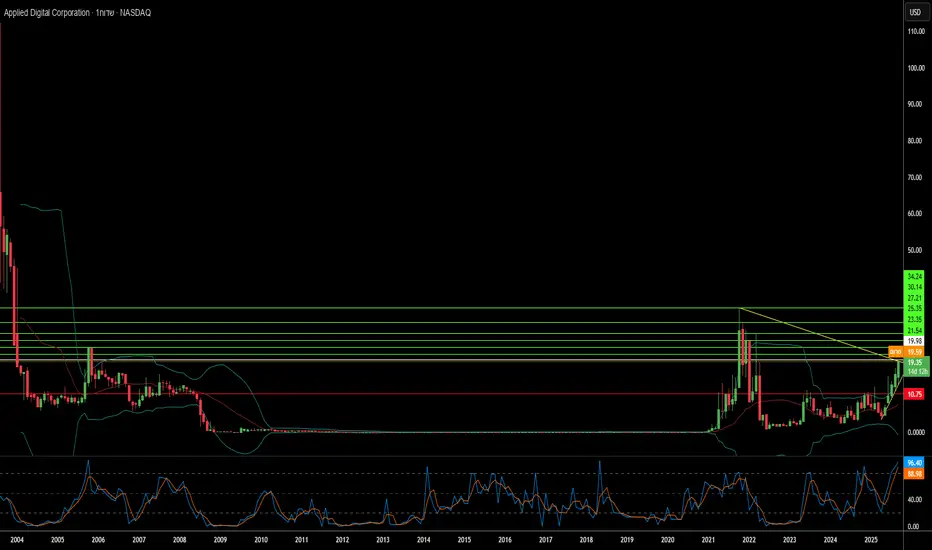Select the 21.54 green price label
This screenshot has height=550, width=932.
915,331
